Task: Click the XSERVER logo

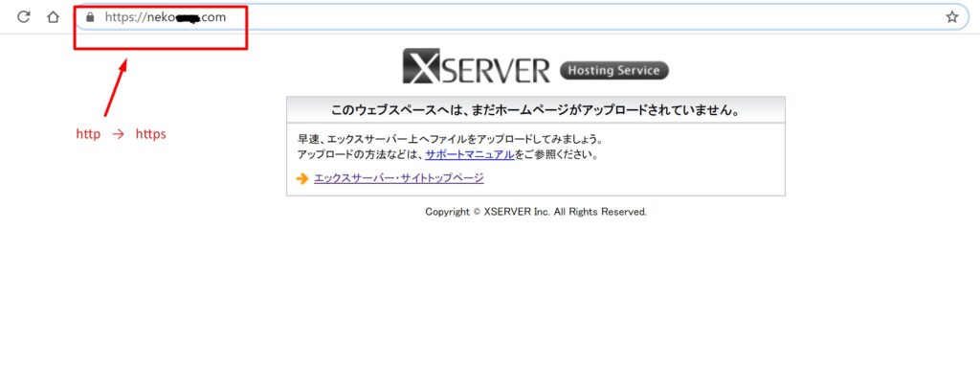Action: 477,66
